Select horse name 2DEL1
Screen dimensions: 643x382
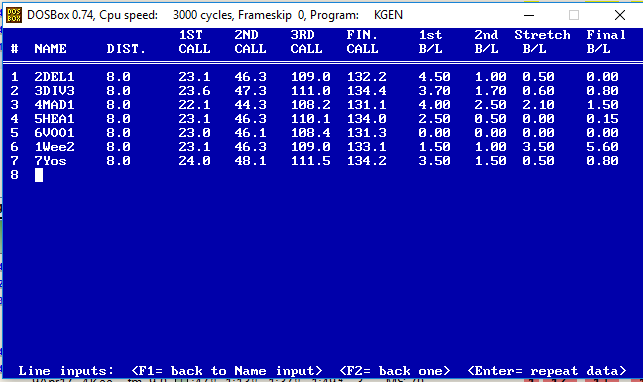[x=54, y=77]
